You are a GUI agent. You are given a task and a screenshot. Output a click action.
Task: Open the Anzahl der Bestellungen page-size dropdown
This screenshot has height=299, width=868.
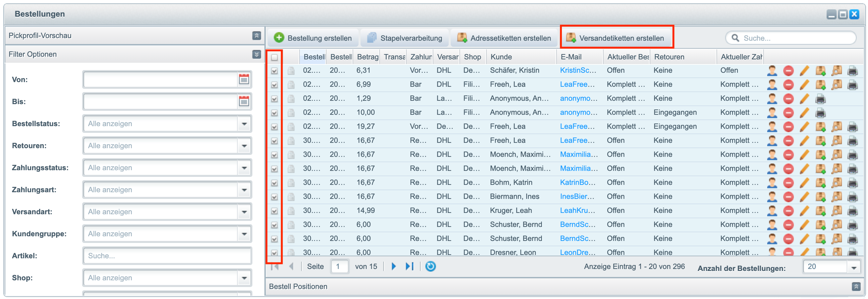click(854, 268)
